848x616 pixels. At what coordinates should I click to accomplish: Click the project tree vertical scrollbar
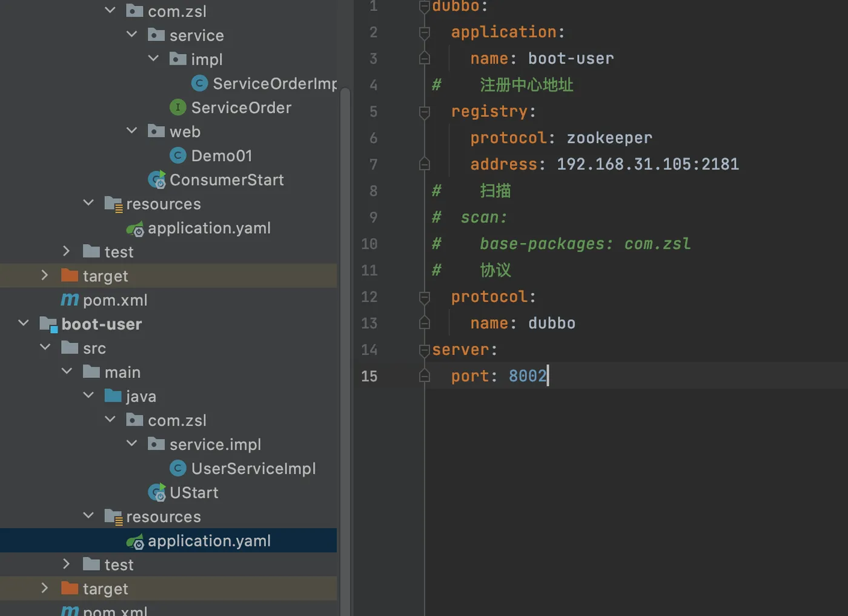pyautogui.click(x=345, y=351)
